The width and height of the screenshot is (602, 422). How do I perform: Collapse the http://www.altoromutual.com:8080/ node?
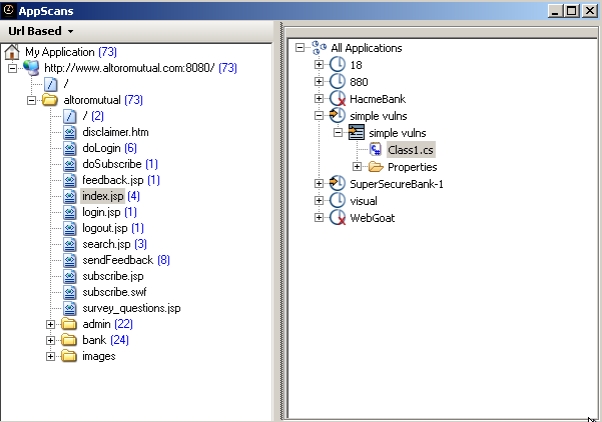(12, 68)
